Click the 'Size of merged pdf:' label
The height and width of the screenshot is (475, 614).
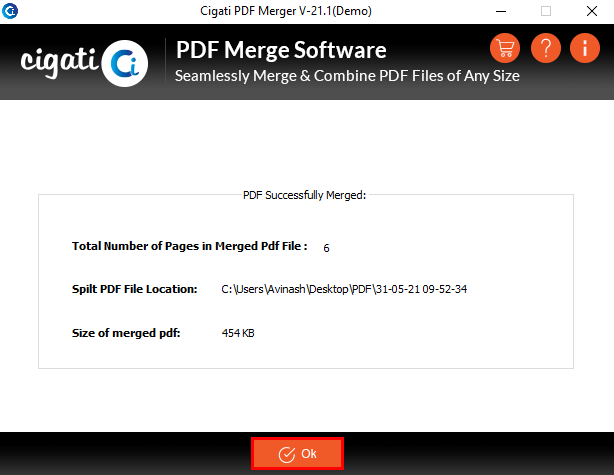coord(126,333)
